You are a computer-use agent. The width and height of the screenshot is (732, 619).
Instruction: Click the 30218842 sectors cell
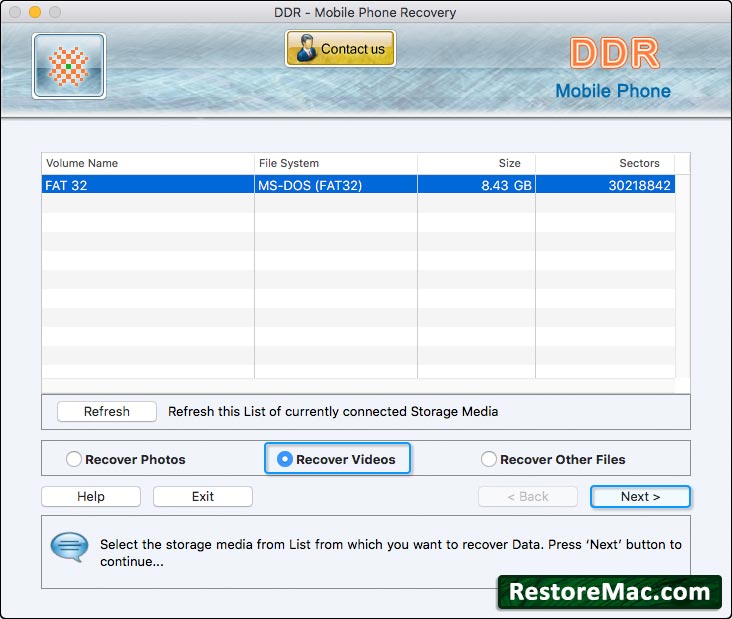[x=605, y=185]
